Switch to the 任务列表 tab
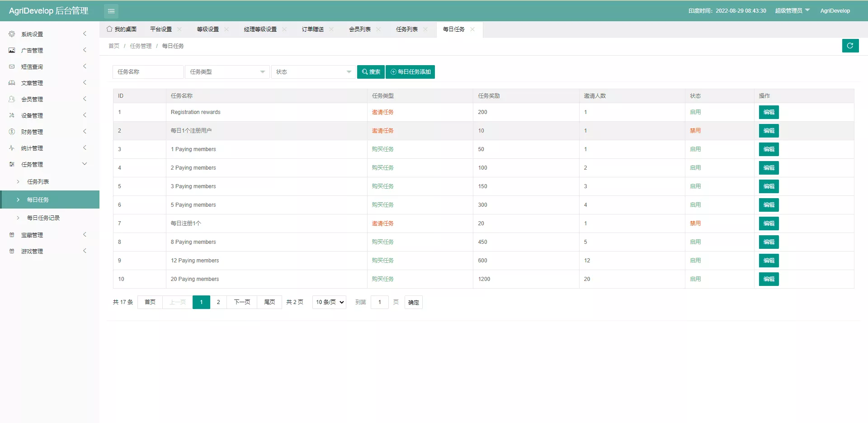Screen dimensions: 868x423 pyautogui.click(x=406, y=29)
